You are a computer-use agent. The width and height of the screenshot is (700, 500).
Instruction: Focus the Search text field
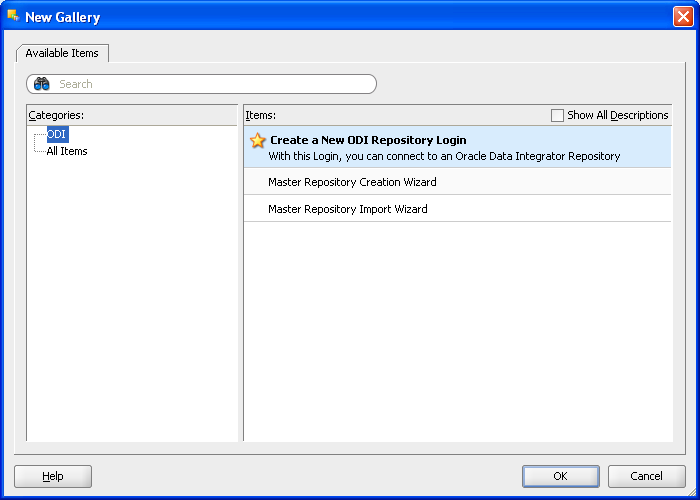[210, 84]
